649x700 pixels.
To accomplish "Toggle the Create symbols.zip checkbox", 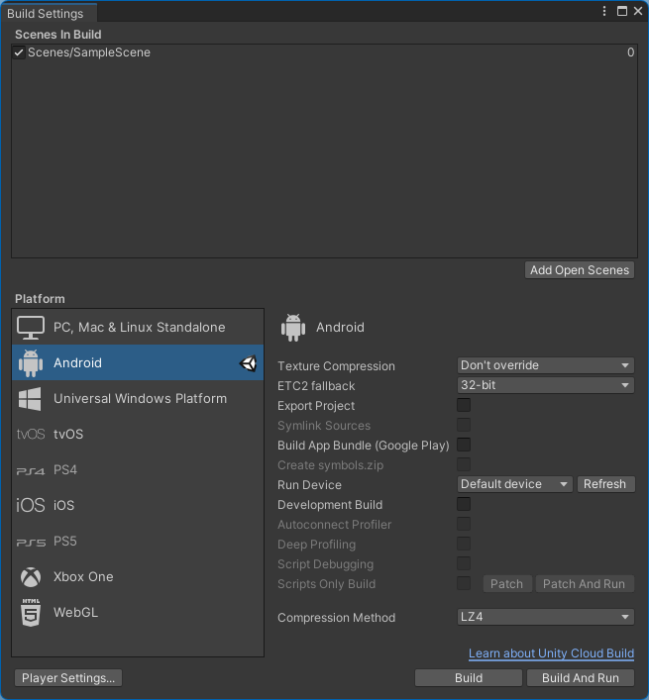I will (x=464, y=465).
